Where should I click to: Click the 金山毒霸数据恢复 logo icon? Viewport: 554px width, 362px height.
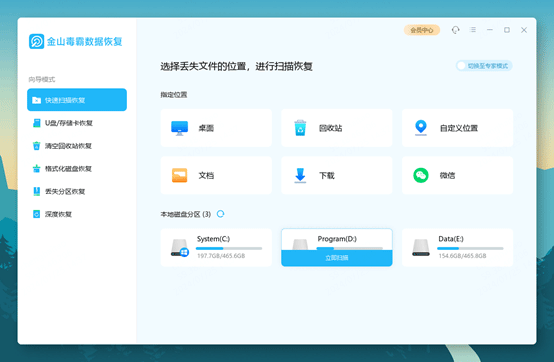[x=36, y=41]
